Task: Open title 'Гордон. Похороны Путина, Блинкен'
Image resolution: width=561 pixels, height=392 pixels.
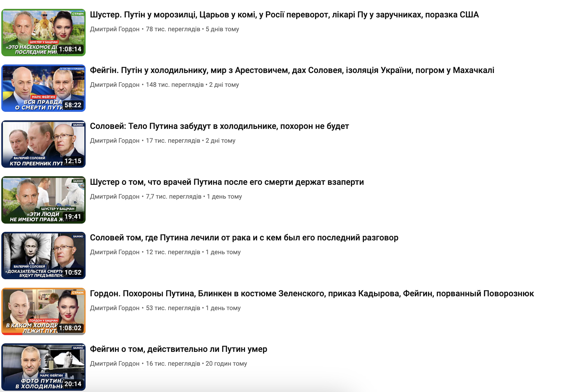Action: (x=311, y=294)
